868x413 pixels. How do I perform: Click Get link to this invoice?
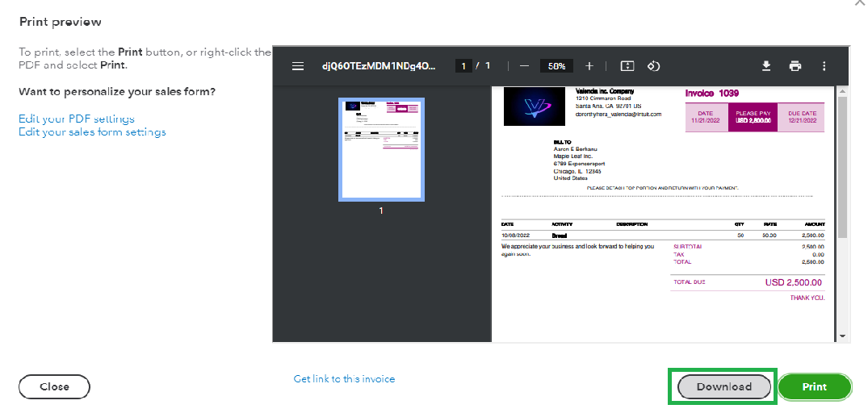(x=344, y=379)
